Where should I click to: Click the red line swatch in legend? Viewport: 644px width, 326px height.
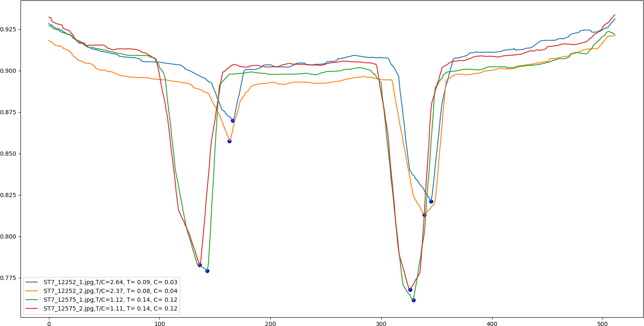coord(32,309)
